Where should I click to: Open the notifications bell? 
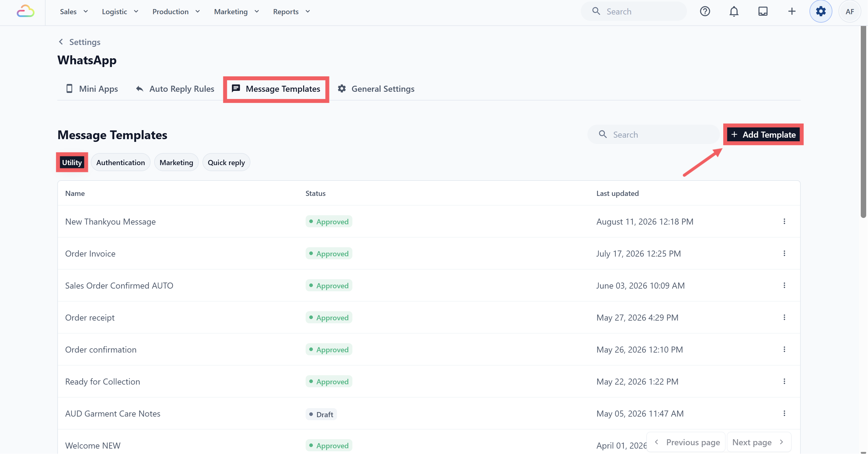tap(733, 11)
